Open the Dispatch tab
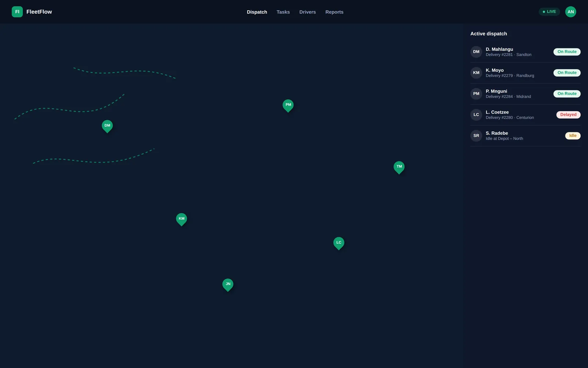 tap(257, 12)
